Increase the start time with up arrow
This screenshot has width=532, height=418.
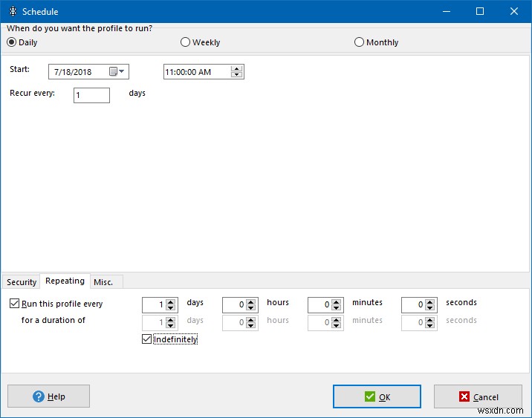point(236,69)
